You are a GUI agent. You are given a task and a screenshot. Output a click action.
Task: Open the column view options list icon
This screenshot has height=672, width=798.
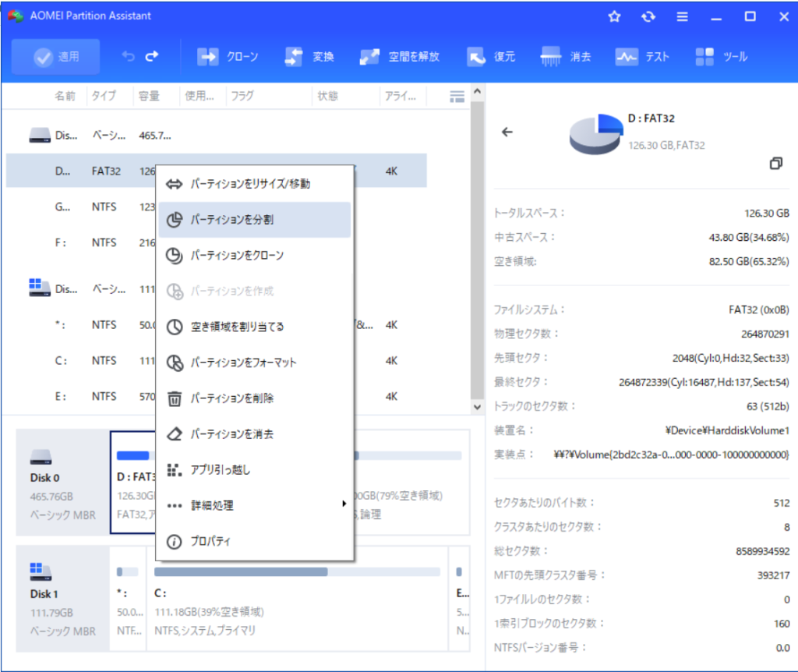pos(457,96)
